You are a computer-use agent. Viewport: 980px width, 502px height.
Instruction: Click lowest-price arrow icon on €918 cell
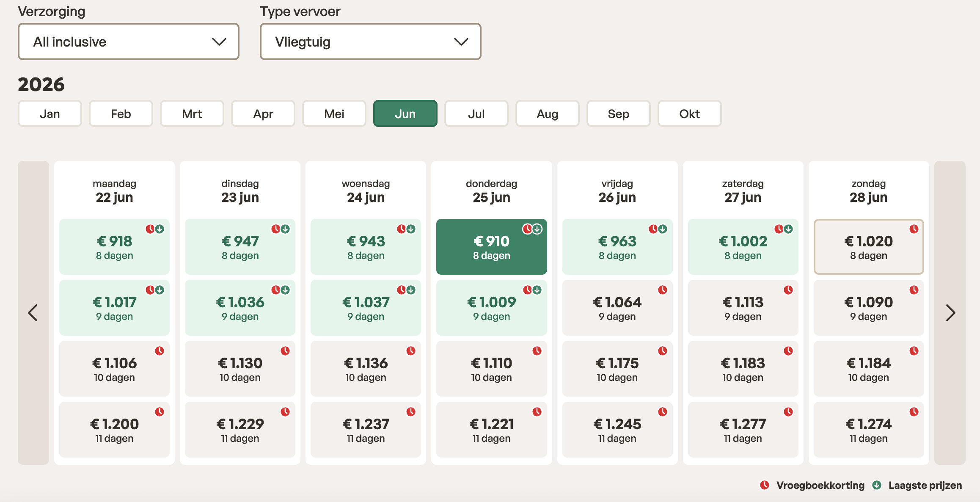[x=160, y=229]
